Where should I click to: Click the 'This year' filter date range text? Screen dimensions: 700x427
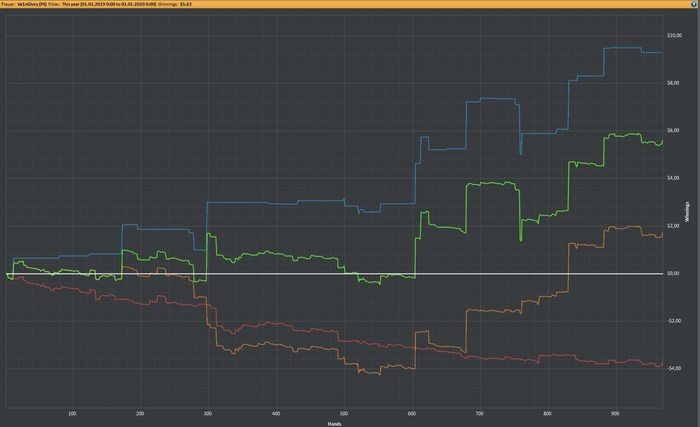coord(109,4)
